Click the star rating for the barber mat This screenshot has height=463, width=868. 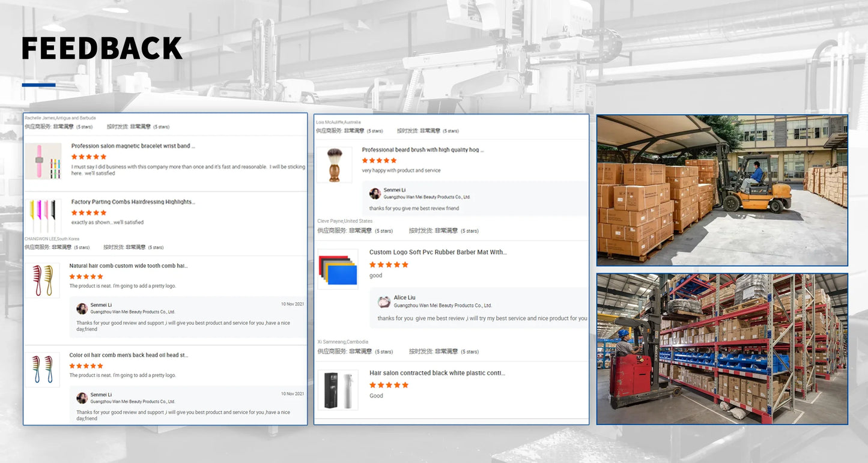point(389,264)
